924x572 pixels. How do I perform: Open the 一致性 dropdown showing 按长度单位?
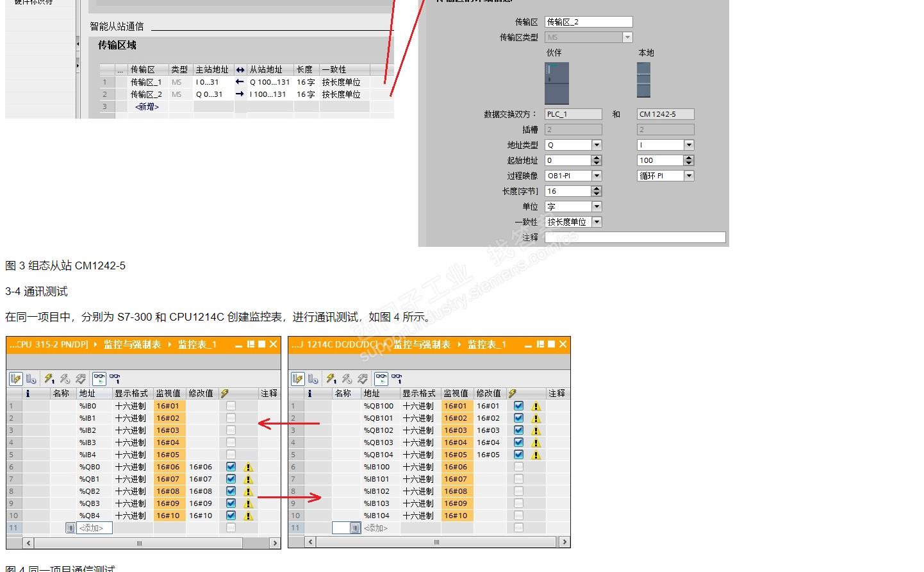[597, 222]
